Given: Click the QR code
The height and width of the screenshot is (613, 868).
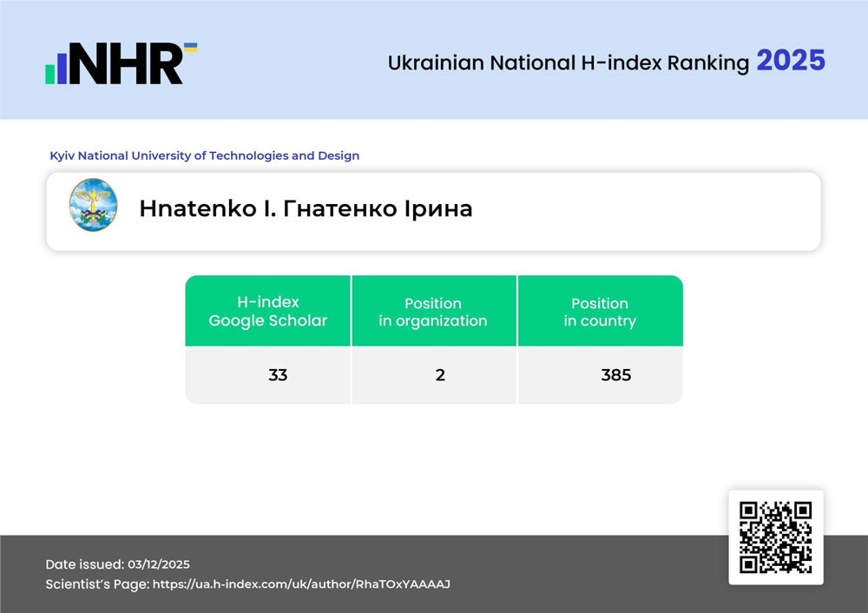Looking at the screenshot, I should click(775, 537).
